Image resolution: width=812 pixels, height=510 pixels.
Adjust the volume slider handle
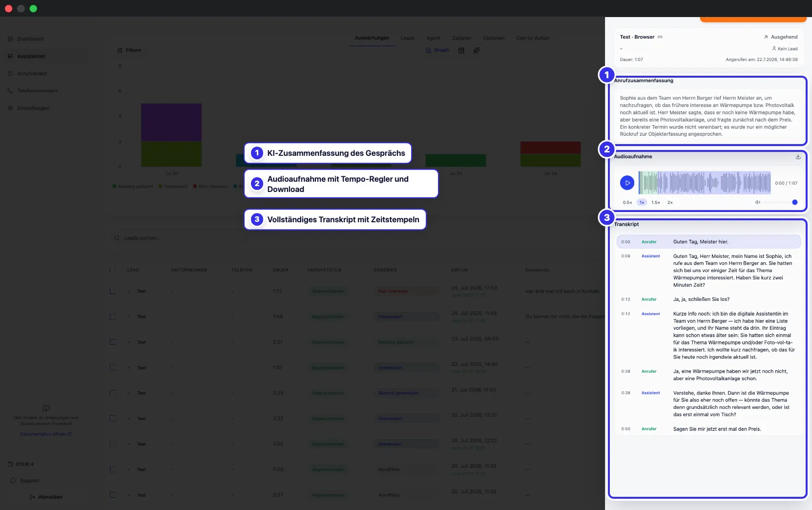coord(795,202)
